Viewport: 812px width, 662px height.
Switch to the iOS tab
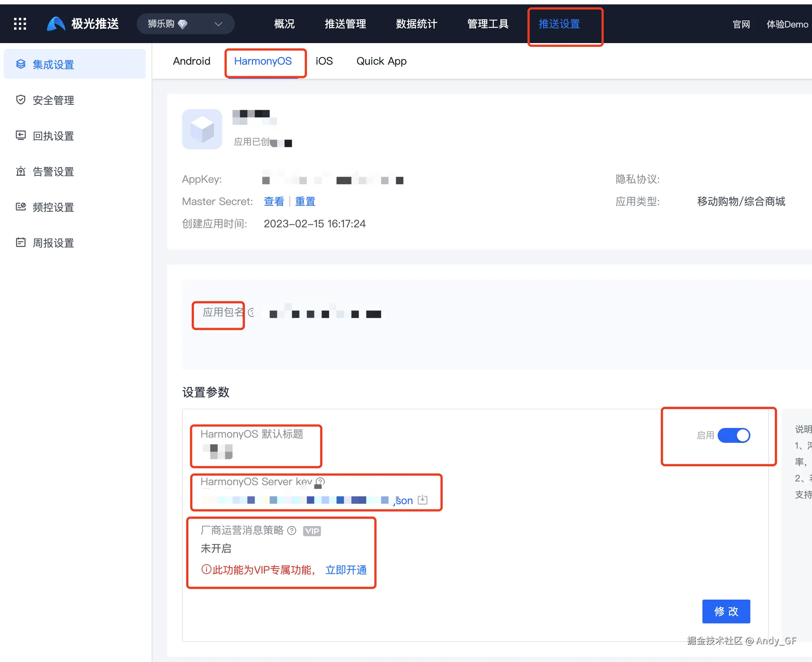(x=324, y=61)
